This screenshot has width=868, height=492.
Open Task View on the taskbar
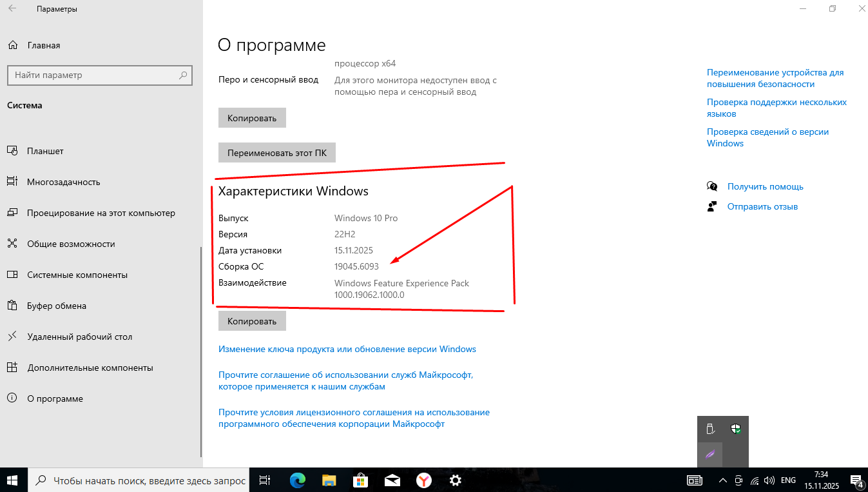coord(264,480)
